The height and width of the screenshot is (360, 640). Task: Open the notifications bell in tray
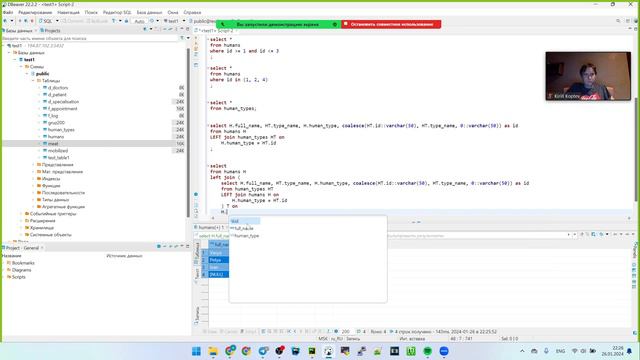pyautogui.click(x=630, y=351)
